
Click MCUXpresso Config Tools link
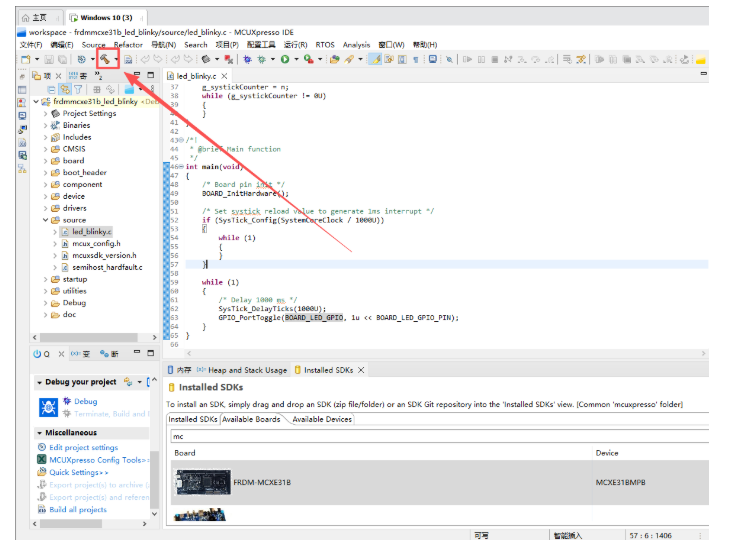click(97, 459)
